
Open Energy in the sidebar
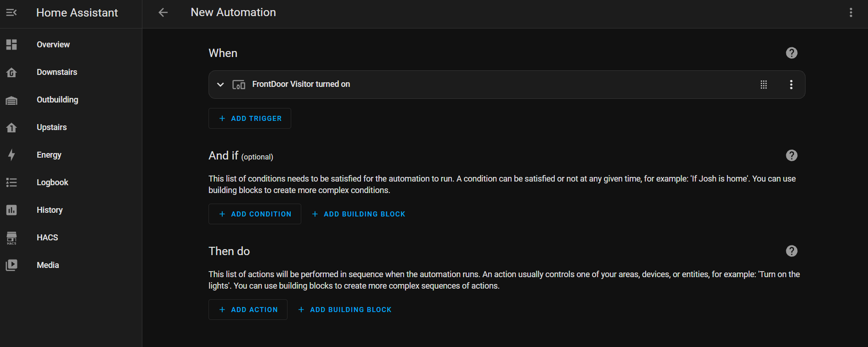71,155
